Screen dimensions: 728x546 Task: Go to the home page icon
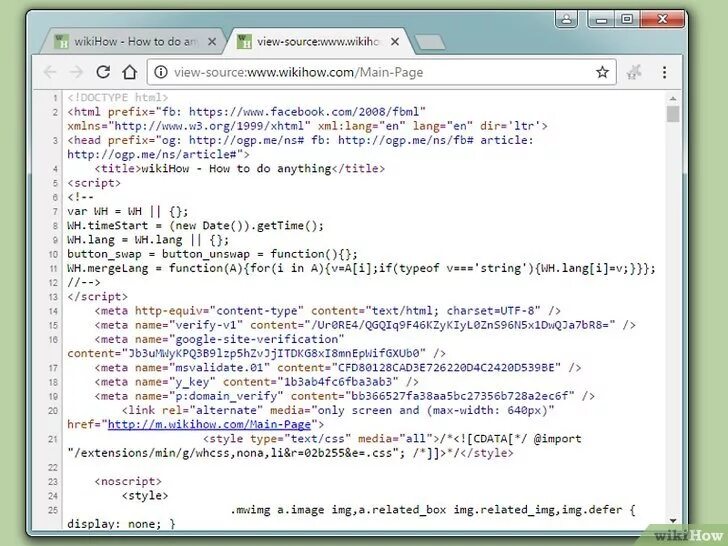pos(130,72)
